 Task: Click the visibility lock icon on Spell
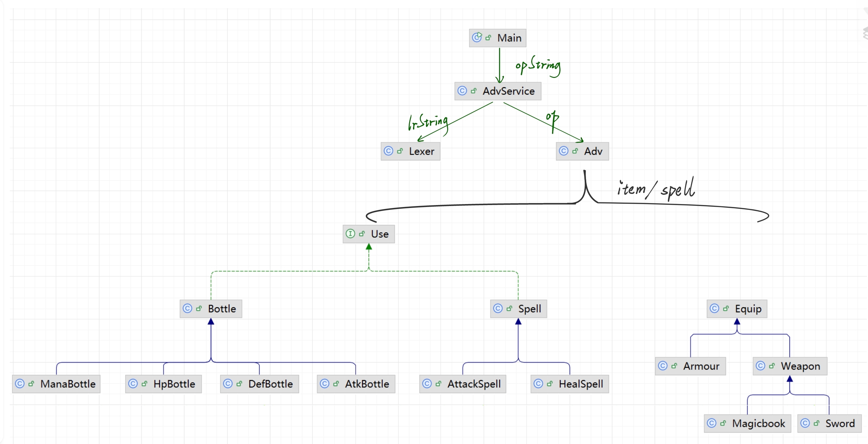tap(509, 308)
